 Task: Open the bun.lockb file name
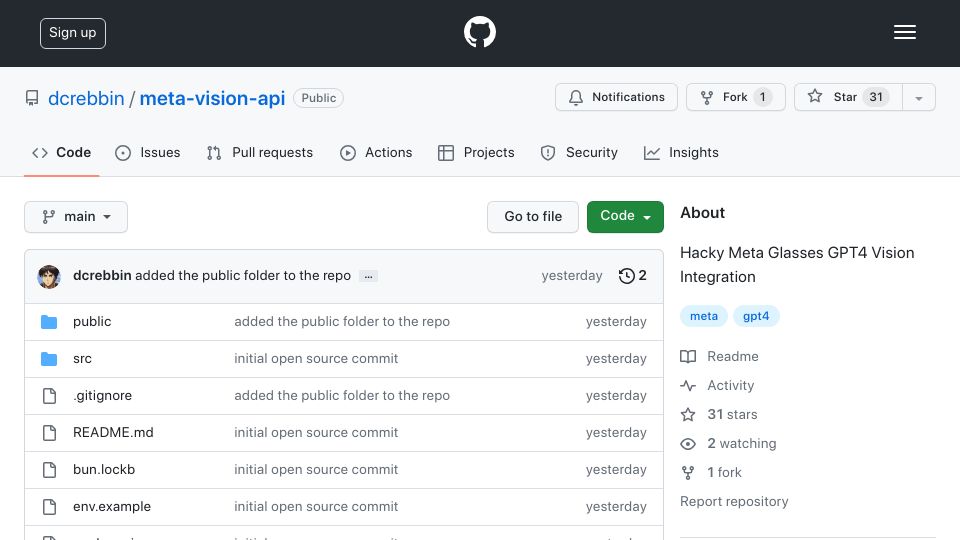[x=104, y=470]
